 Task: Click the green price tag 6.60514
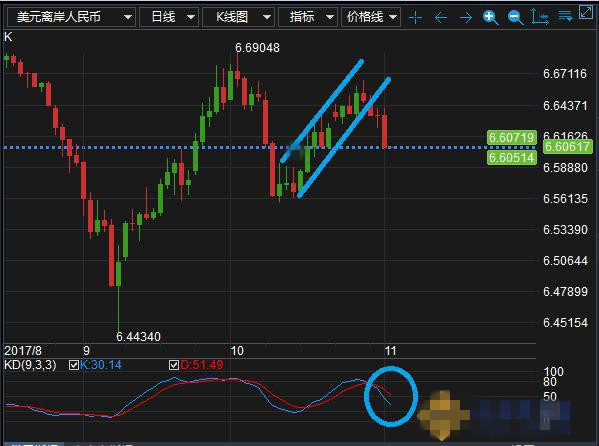pos(512,157)
